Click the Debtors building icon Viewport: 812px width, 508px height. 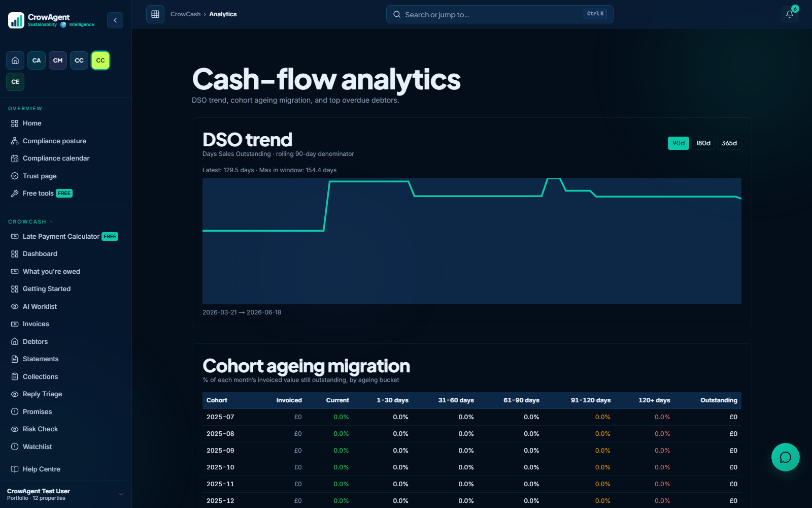[15, 341]
